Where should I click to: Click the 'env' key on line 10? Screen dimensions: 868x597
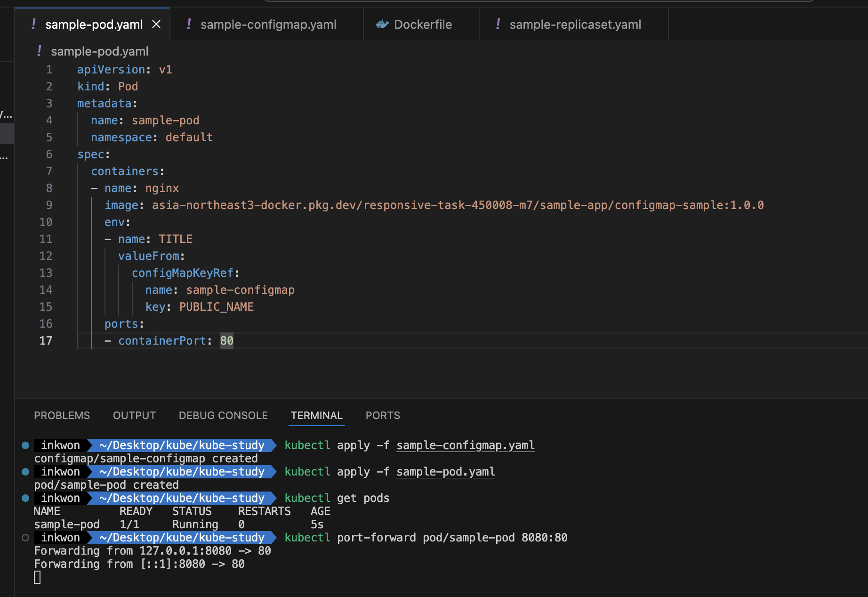point(114,222)
